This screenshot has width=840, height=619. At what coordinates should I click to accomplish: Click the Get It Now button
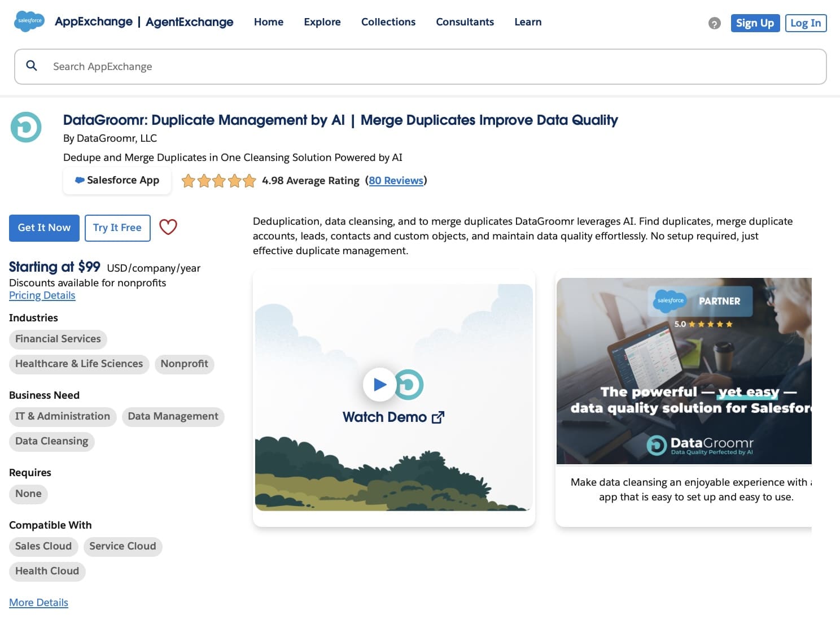click(44, 228)
